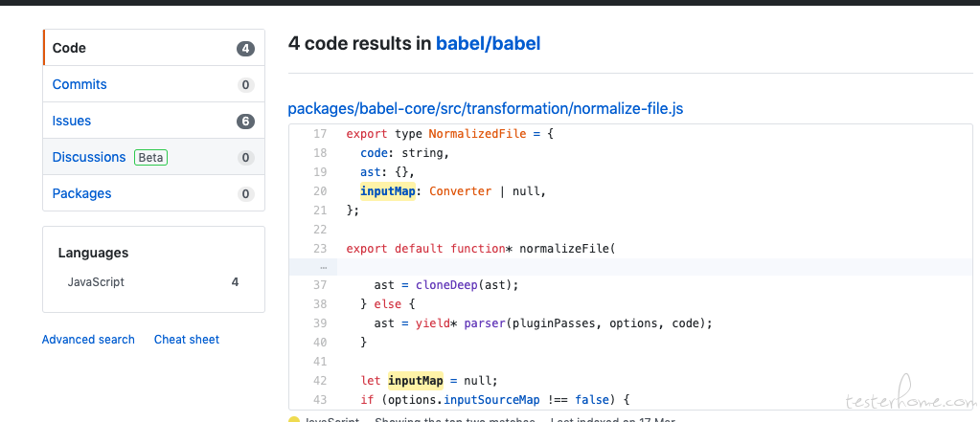Switch to Issues search results
This screenshot has width=980, height=422.
pyautogui.click(x=153, y=121)
